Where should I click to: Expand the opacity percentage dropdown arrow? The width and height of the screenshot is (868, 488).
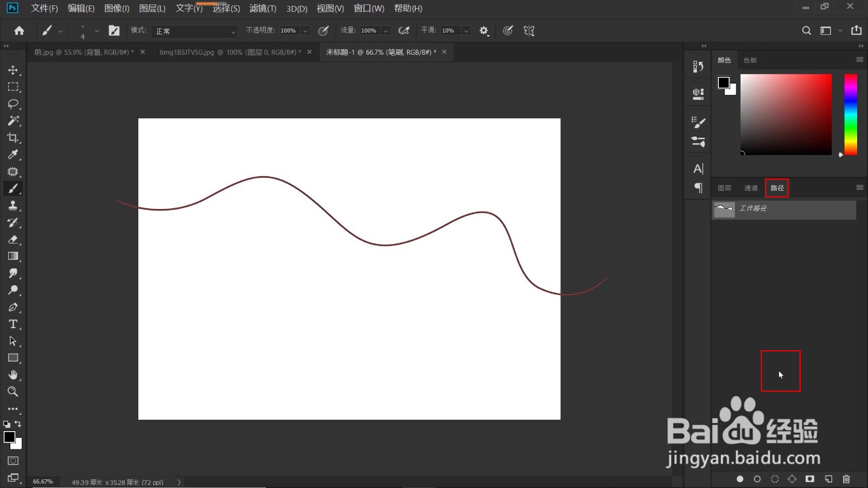[x=305, y=31]
